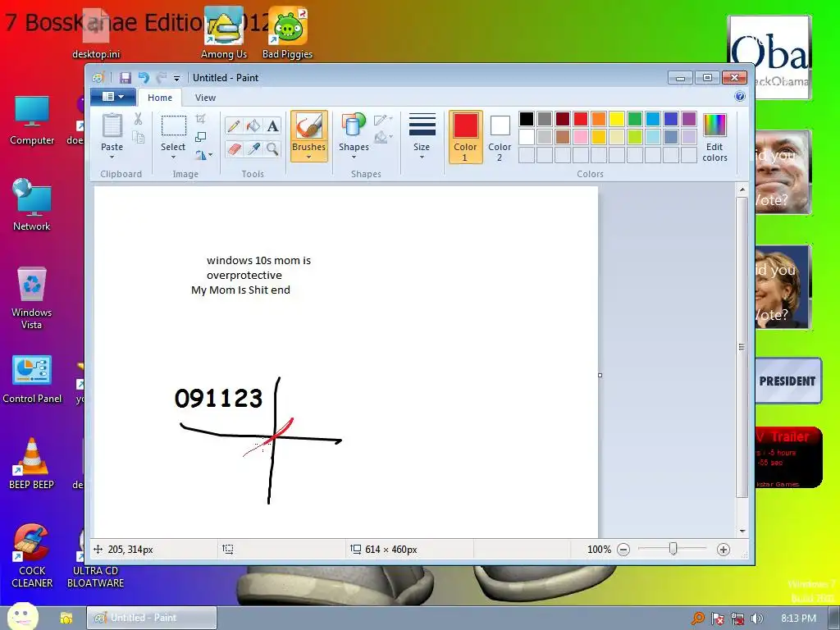Expand the Select dropdown arrow
Image resolution: width=840 pixels, height=630 pixels.
(x=174, y=157)
